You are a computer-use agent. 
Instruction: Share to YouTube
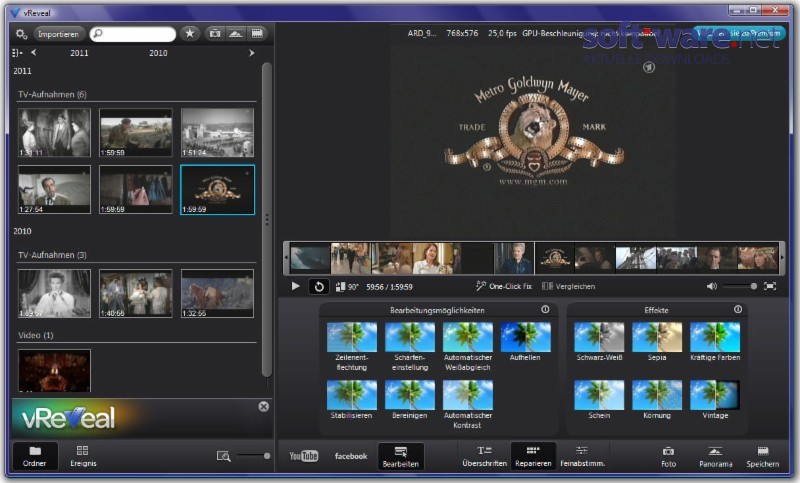coord(304,455)
